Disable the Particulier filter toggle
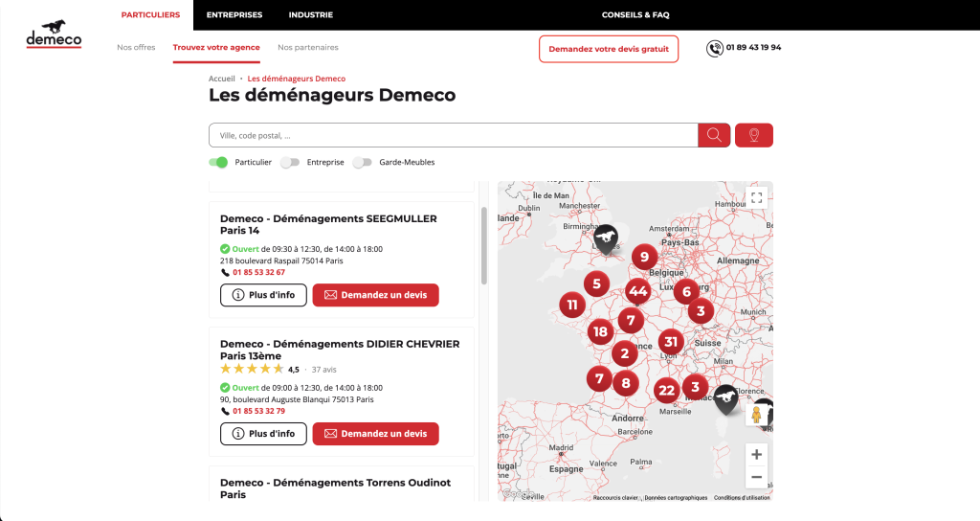The width and height of the screenshot is (980, 521). coord(218,162)
